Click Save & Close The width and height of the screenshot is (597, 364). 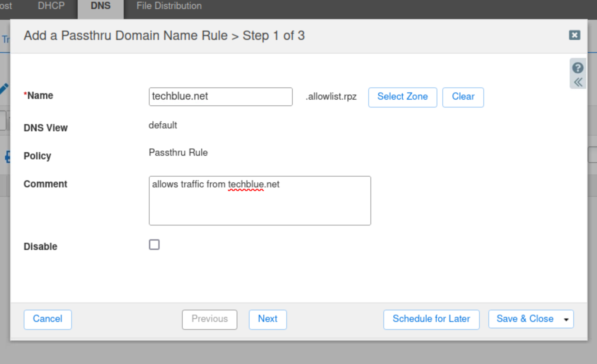coord(524,319)
